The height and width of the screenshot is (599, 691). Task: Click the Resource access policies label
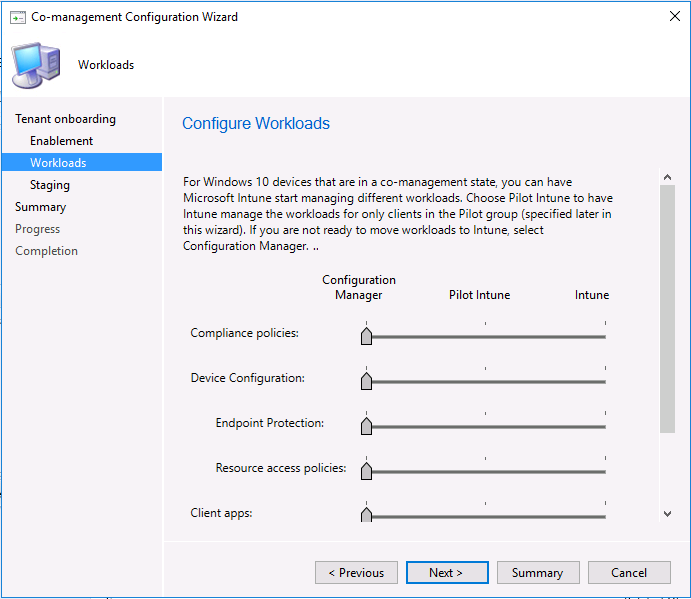pos(281,468)
